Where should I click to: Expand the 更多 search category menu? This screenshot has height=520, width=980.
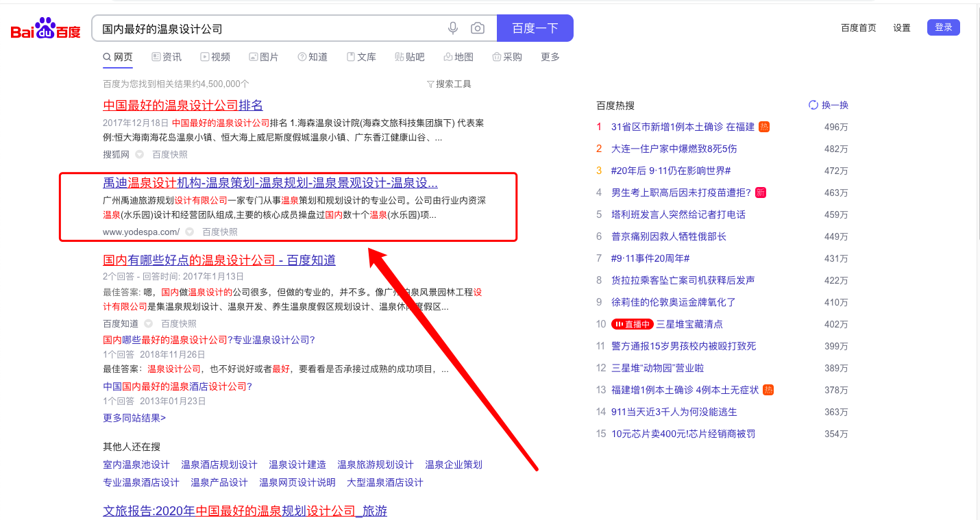coord(550,57)
